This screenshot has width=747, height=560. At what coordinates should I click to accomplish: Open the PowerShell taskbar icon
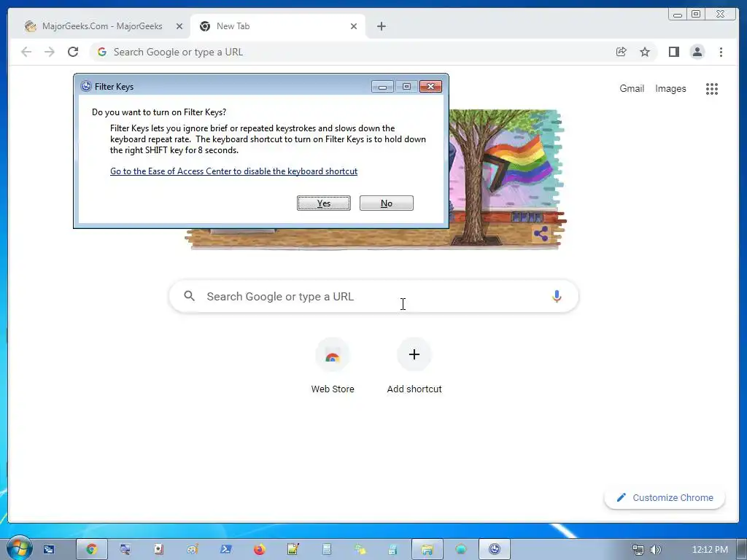tap(226, 550)
